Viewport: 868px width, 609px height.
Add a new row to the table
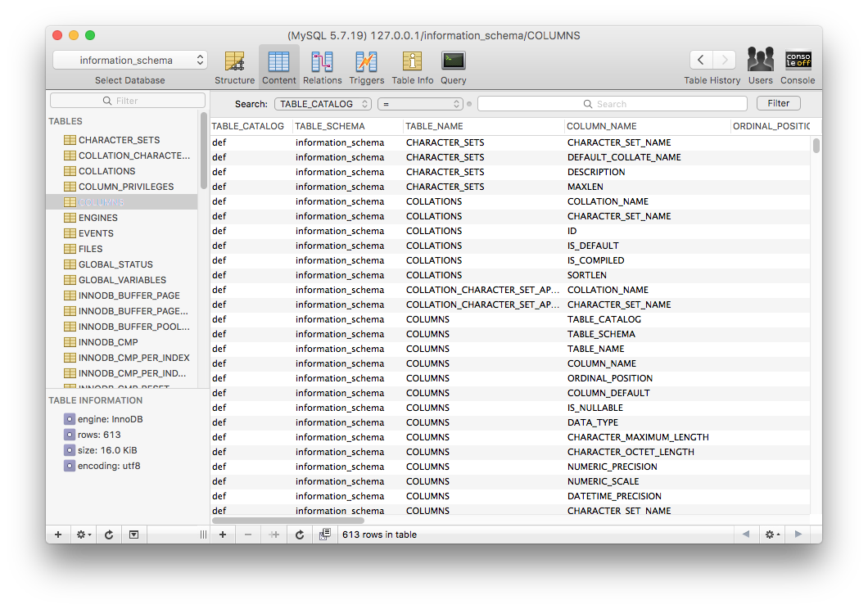point(223,535)
